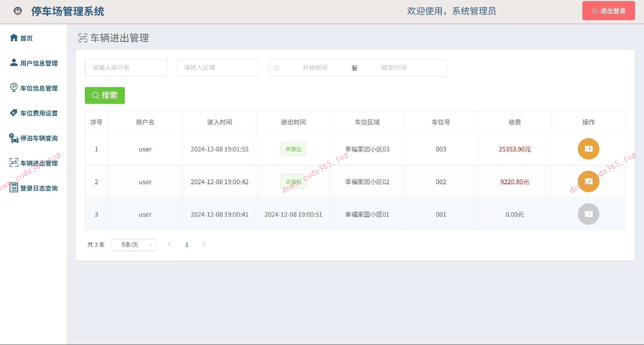Click the entry time 2024-12-08 19:01:55
The image size is (644, 345).
219,149
